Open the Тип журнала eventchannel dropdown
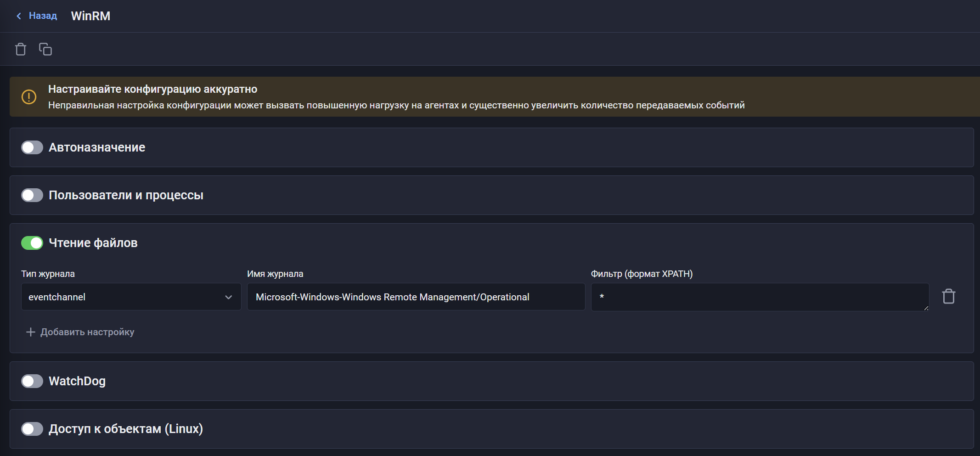980x456 pixels. (x=131, y=297)
